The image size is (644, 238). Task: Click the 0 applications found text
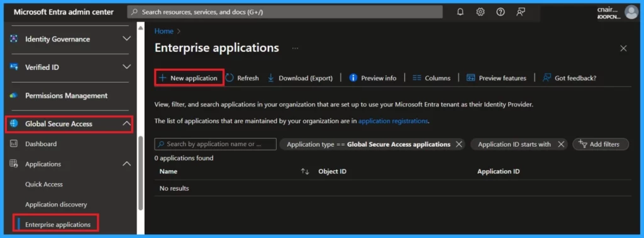pos(184,158)
